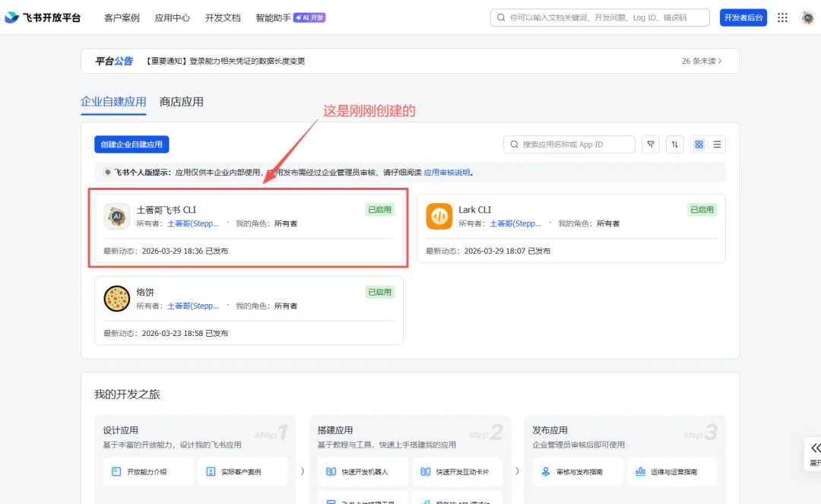Image resolution: width=821 pixels, height=504 pixels.
Task: Click owner link on 烙饼 card
Action: click(193, 306)
